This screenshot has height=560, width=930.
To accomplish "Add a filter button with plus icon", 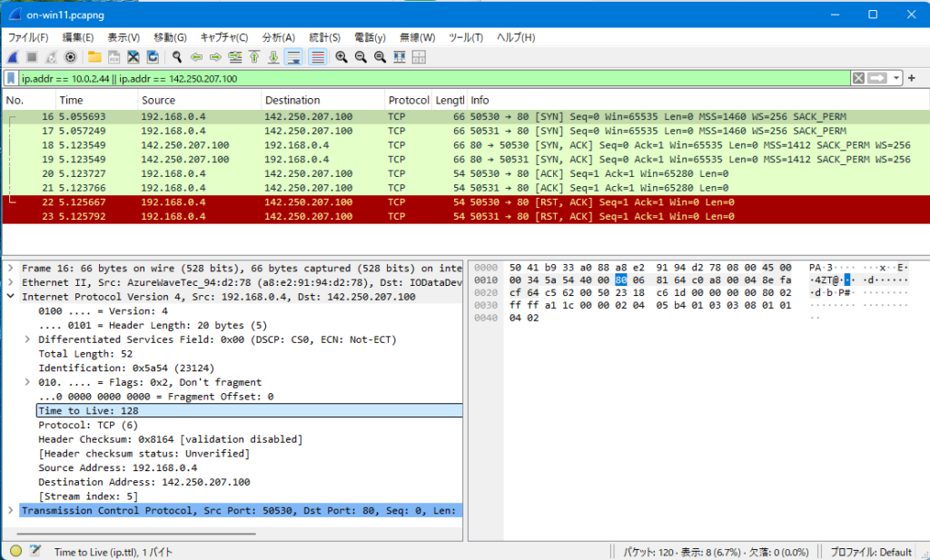I will coord(912,78).
